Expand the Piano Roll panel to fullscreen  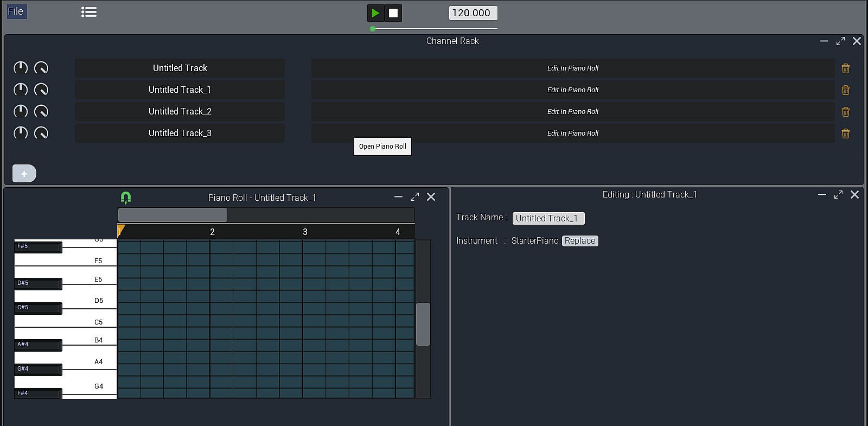414,197
